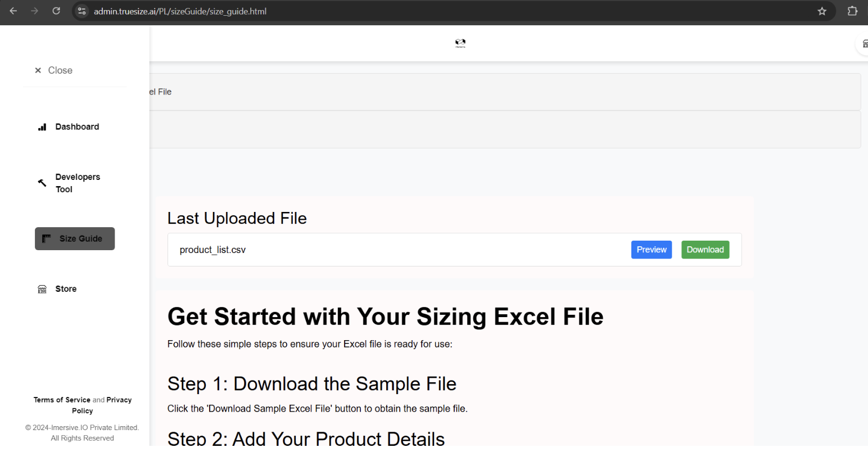Click the Dashboard bar chart icon
868x470 pixels.
pyautogui.click(x=42, y=127)
